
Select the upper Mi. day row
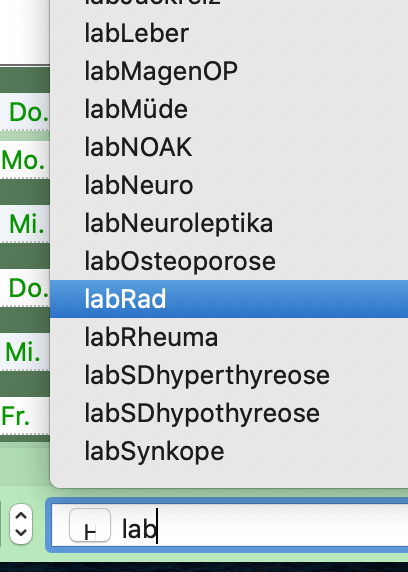tap(25, 224)
